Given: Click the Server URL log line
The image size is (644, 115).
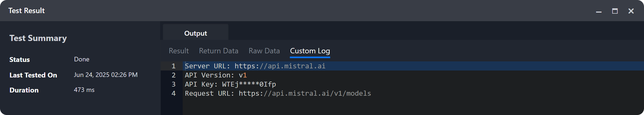Looking at the screenshot, I should [255, 66].
